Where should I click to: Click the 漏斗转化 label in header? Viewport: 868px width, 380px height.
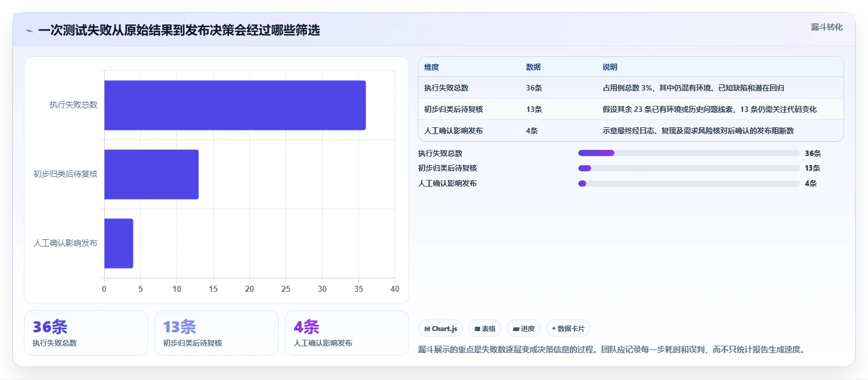point(827,27)
